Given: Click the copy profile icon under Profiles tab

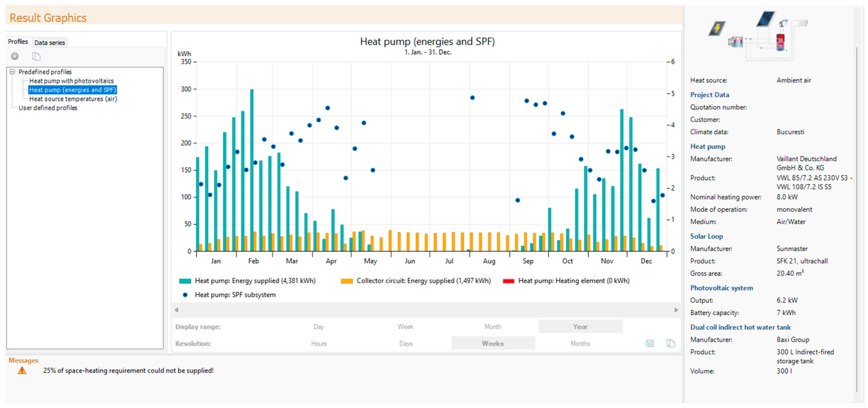Looking at the screenshot, I should pyautogui.click(x=36, y=56).
